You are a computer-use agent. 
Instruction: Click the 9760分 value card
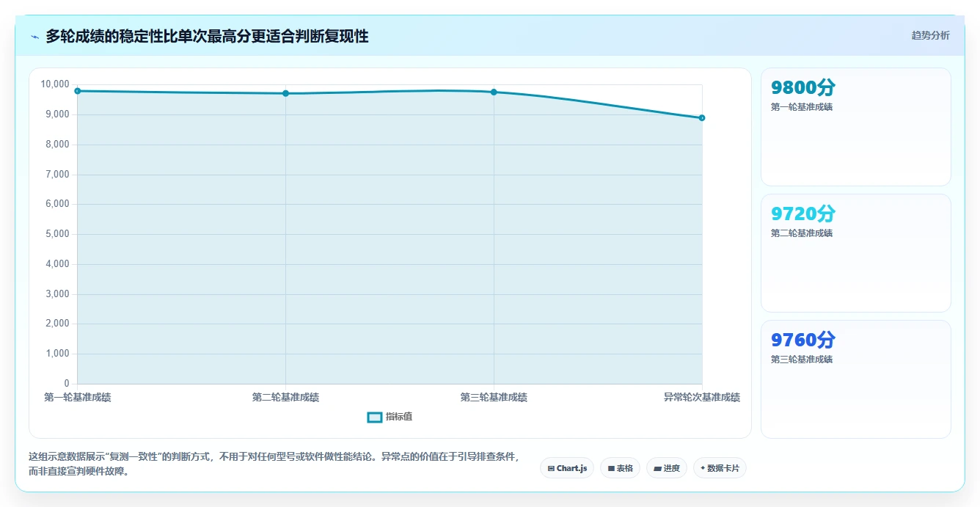click(856, 379)
